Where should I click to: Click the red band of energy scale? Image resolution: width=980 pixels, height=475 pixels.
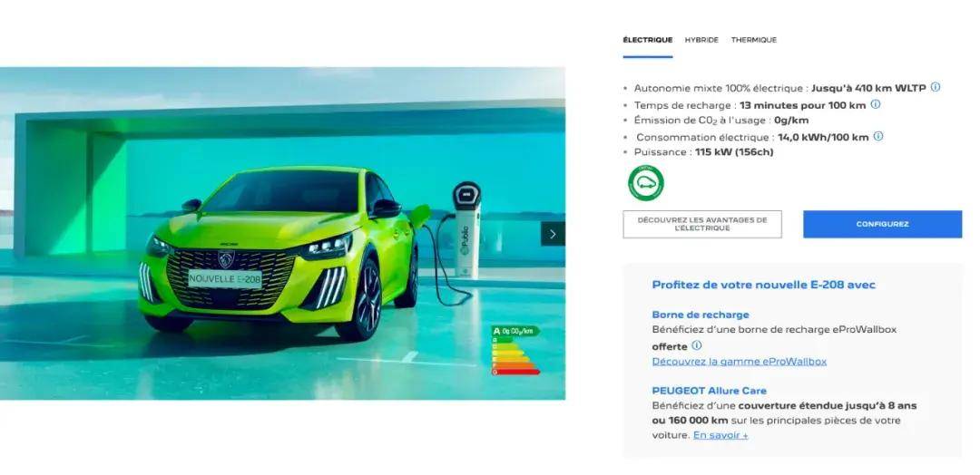tap(516, 372)
